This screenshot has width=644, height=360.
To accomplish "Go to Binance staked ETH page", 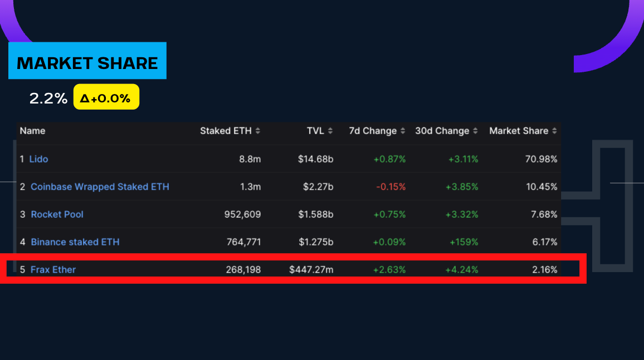I will 75,242.
